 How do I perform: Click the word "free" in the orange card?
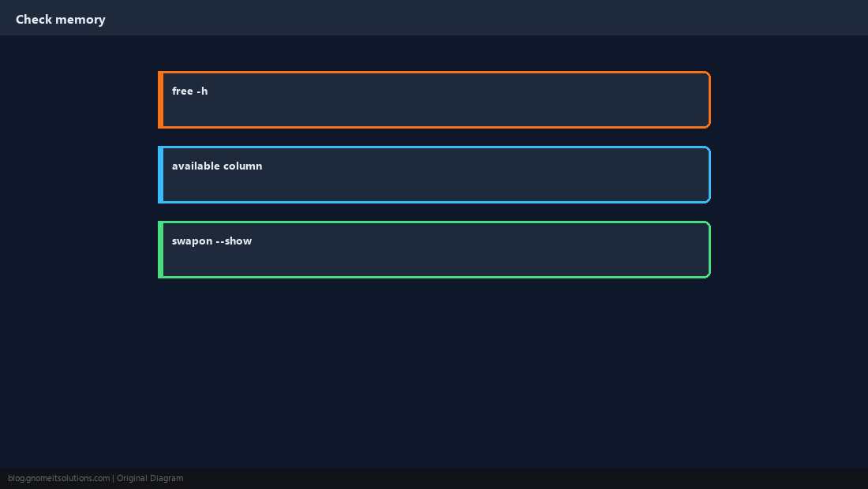click(183, 91)
